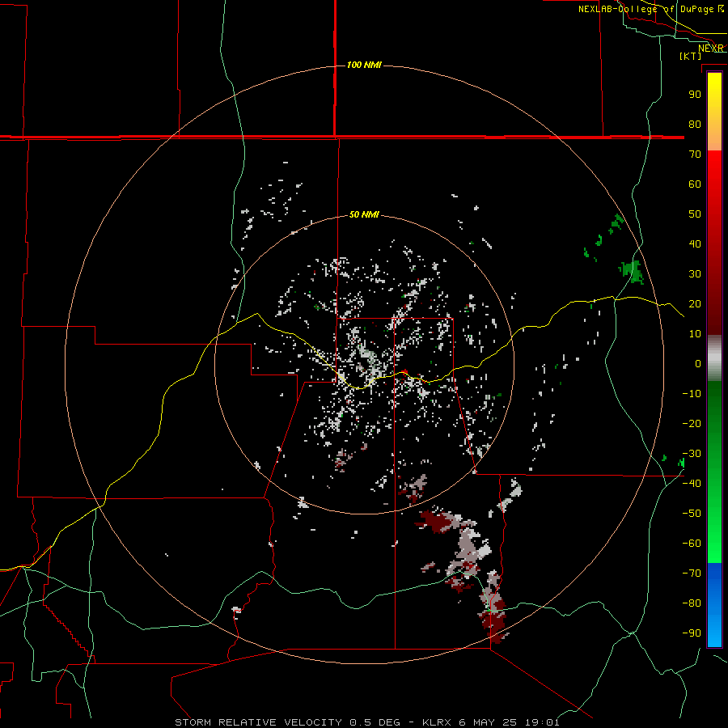Click the KLRX radar site identifier
The height and width of the screenshot is (728, 728).
(x=437, y=722)
